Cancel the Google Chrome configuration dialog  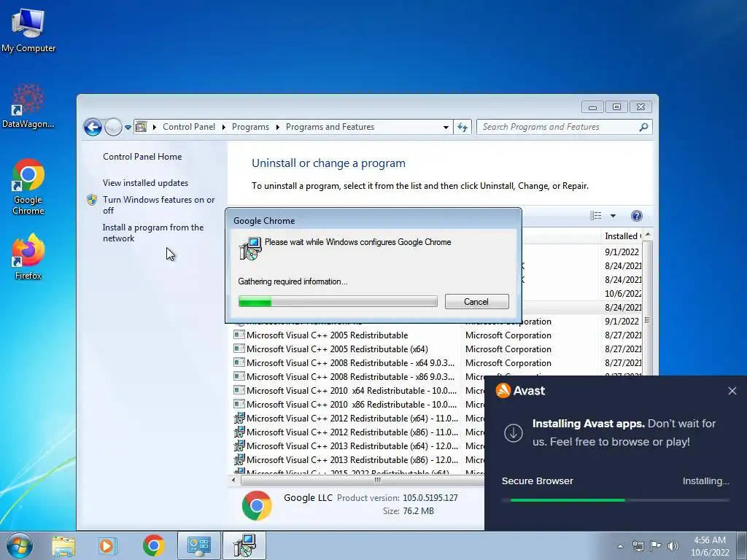pyautogui.click(x=476, y=301)
